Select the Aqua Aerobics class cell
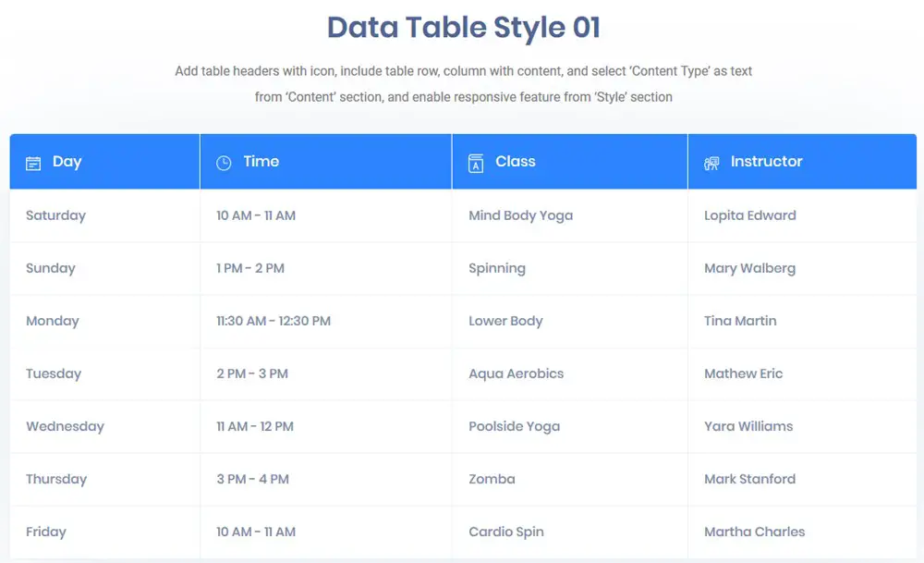 point(516,373)
